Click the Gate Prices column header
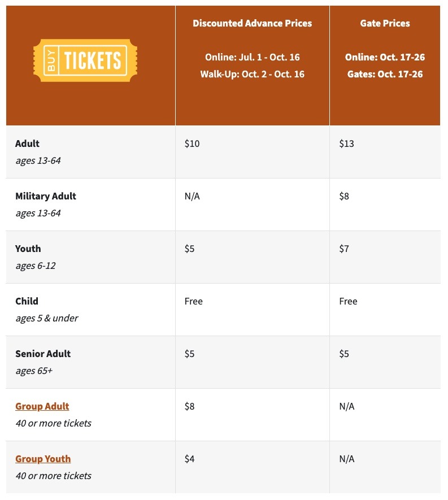This screenshot has height=500, width=448. coord(385,23)
